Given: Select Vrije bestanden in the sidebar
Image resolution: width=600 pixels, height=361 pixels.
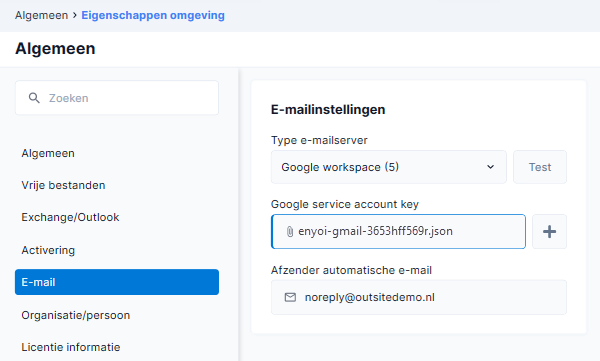Looking at the screenshot, I should click(63, 185).
